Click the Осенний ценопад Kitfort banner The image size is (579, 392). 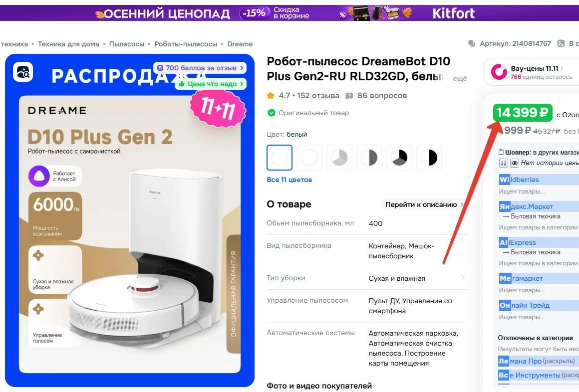click(289, 13)
